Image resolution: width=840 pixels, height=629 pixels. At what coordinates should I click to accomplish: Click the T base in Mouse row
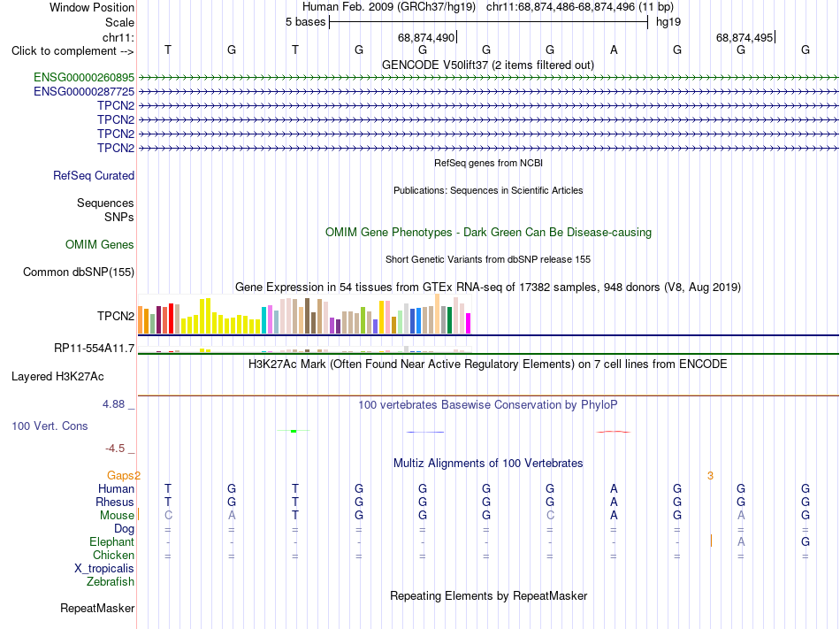pyautogui.click(x=295, y=516)
